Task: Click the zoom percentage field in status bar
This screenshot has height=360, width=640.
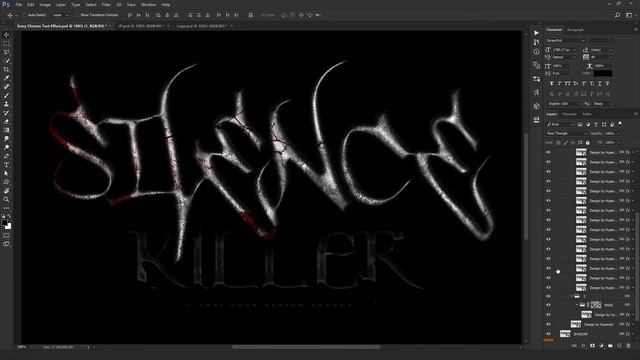Action: click(22, 347)
